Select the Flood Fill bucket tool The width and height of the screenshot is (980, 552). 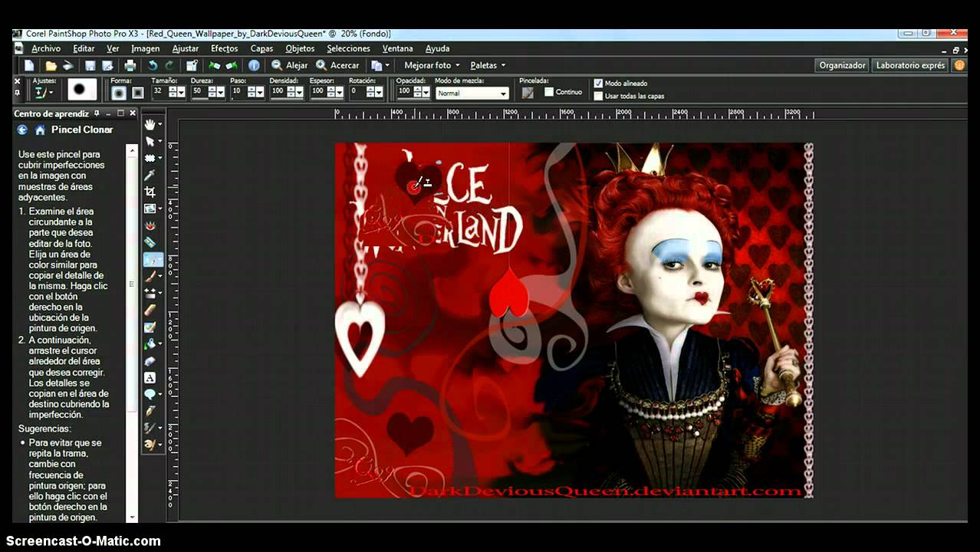pos(150,343)
